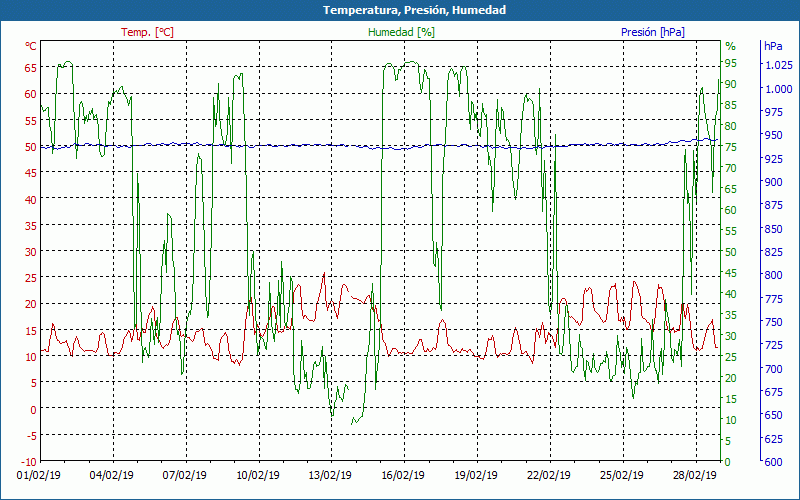This screenshot has width=800, height=500.
Task: Click the 775 value on pressure axis
Action: tap(773, 298)
